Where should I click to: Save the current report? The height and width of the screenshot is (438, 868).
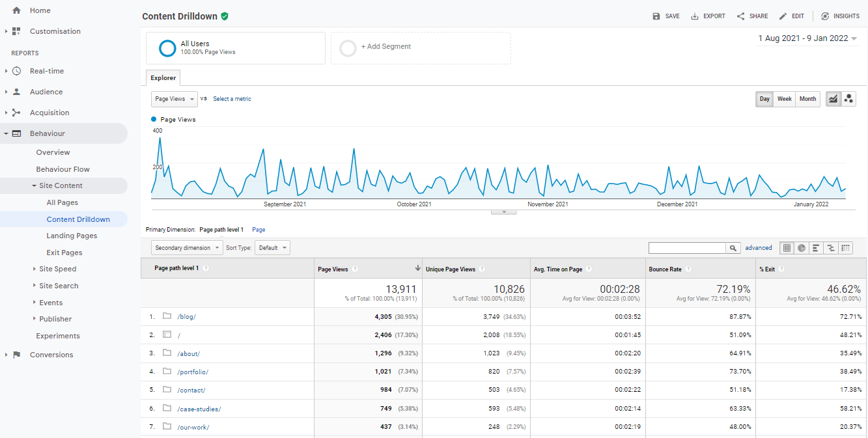coord(666,16)
